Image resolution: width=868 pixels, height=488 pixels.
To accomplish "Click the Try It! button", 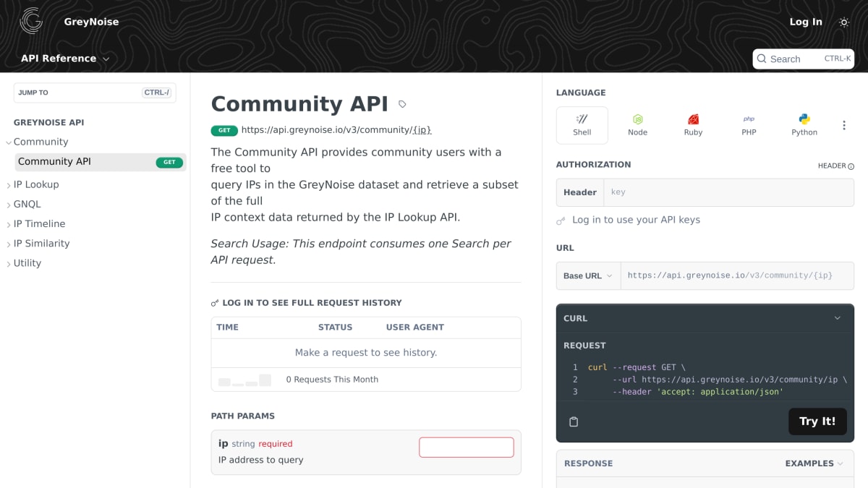I will click(x=817, y=421).
